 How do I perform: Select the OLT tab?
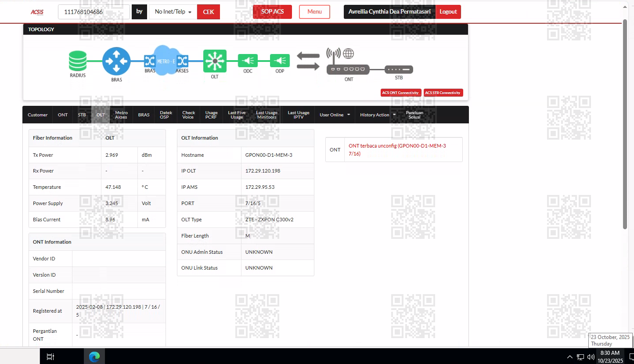(x=101, y=115)
